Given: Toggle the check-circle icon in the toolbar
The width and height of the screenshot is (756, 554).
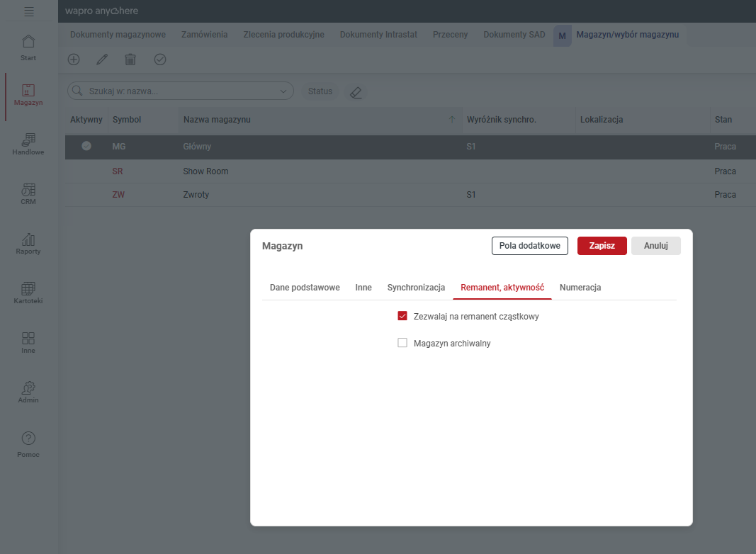Looking at the screenshot, I should click(159, 60).
